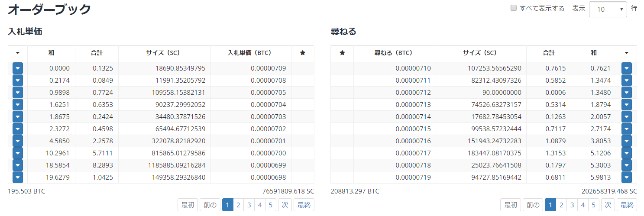
Task: Click caret icon in bids table header
Action: coord(18,53)
